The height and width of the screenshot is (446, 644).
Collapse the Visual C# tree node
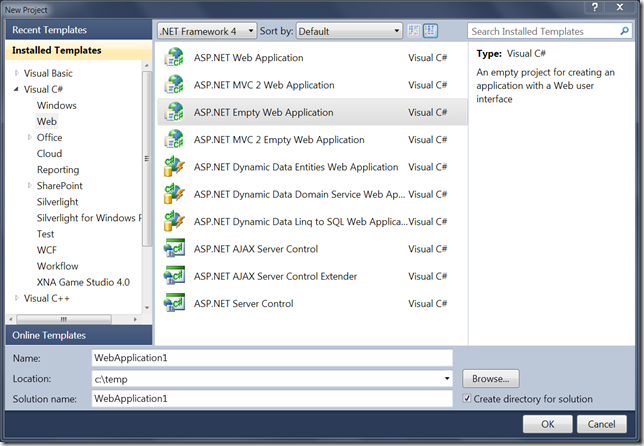[x=16, y=89]
